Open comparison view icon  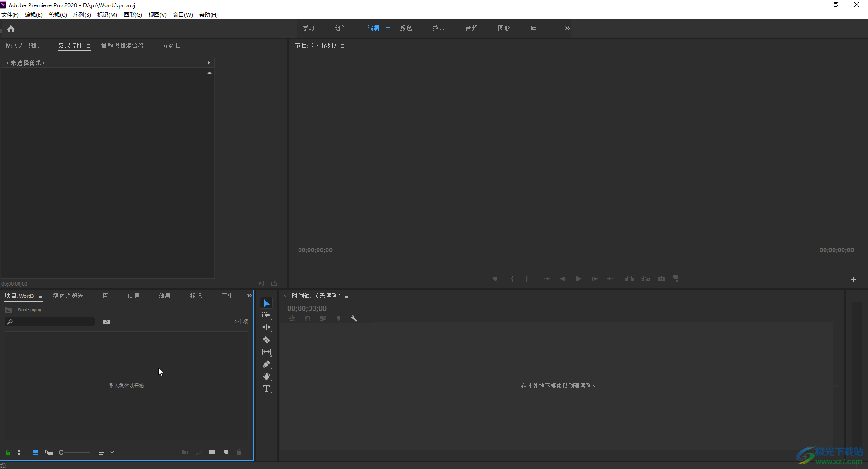pos(677,279)
